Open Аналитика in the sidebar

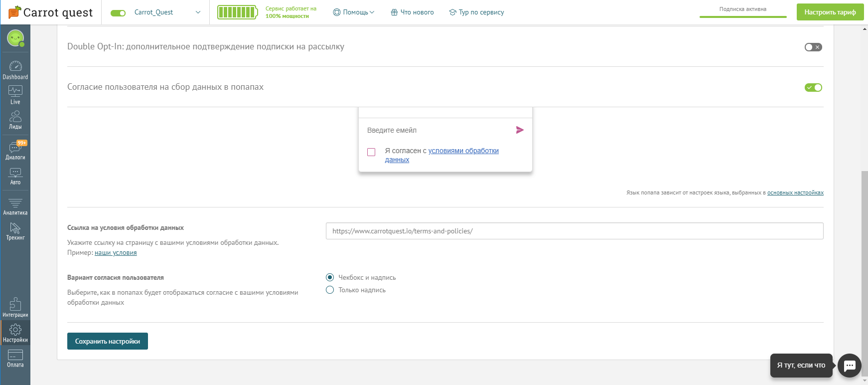click(x=15, y=206)
